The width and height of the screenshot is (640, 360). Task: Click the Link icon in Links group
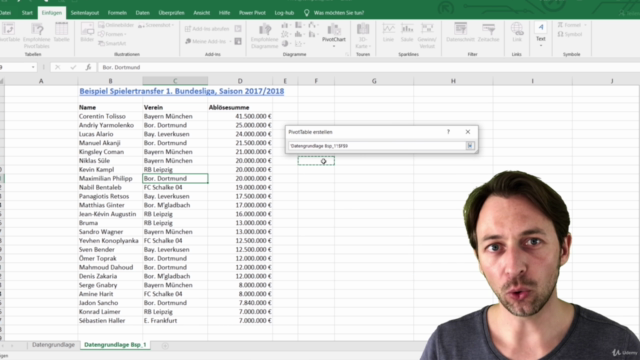coord(517,33)
